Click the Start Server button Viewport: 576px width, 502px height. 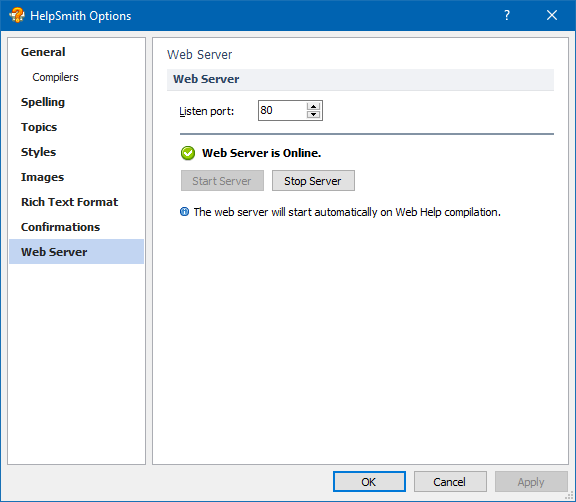[x=222, y=181]
